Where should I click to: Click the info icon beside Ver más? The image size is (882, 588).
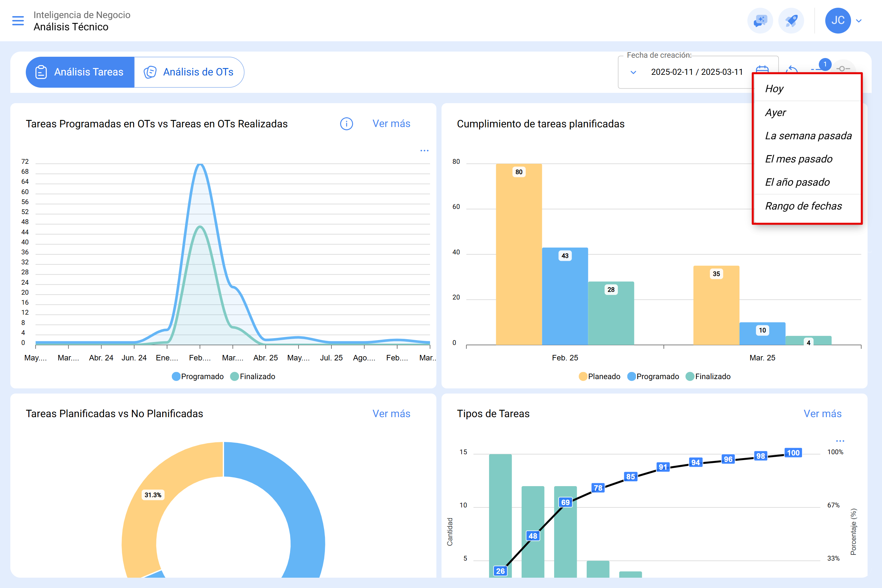347,124
